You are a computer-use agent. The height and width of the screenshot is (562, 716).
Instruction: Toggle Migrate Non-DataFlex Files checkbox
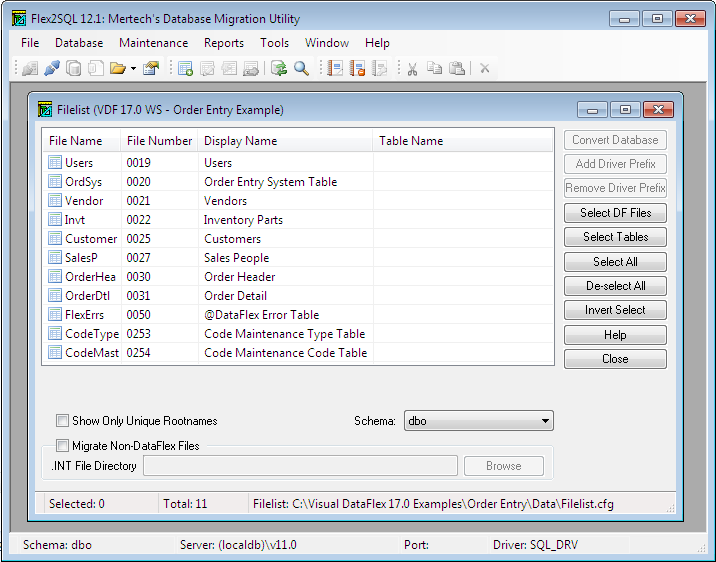(63, 445)
